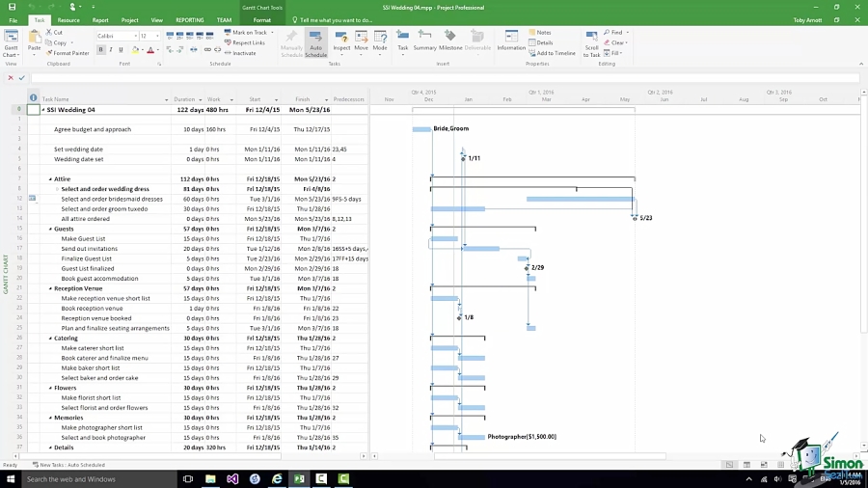
Task: Click Mark on Track
Action: pos(246,33)
